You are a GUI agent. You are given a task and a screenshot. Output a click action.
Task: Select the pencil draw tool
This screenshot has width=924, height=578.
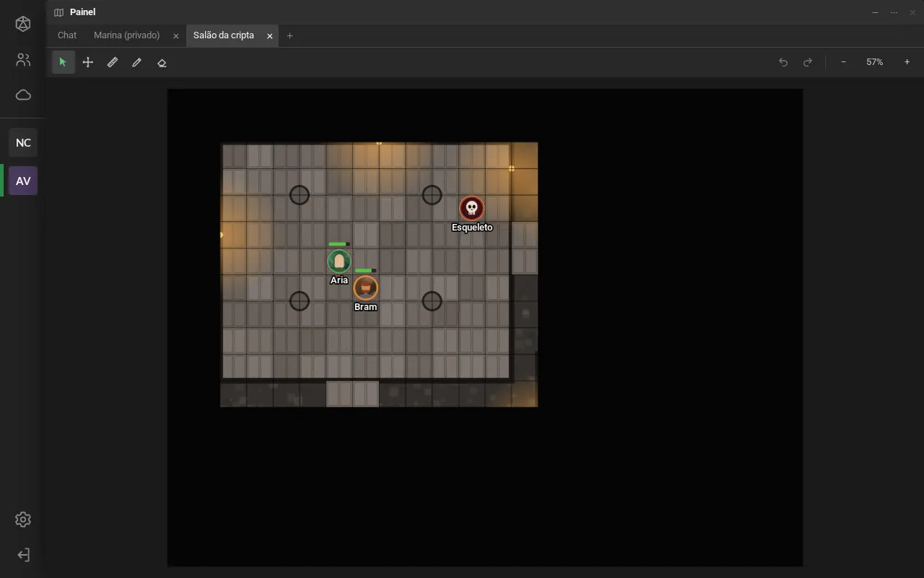[x=137, y=62]
